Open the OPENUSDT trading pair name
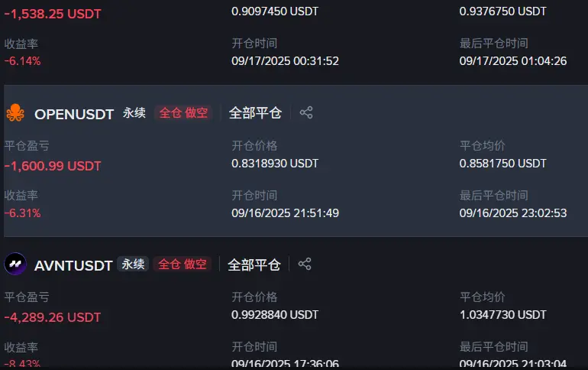This screenshot has height=370, width=588. 74,114
